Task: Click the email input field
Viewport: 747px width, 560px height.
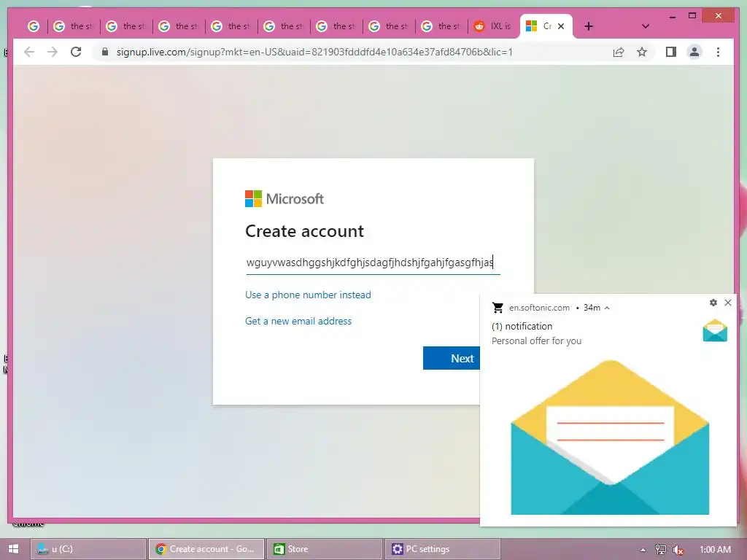Action: (x=373, y=262)
